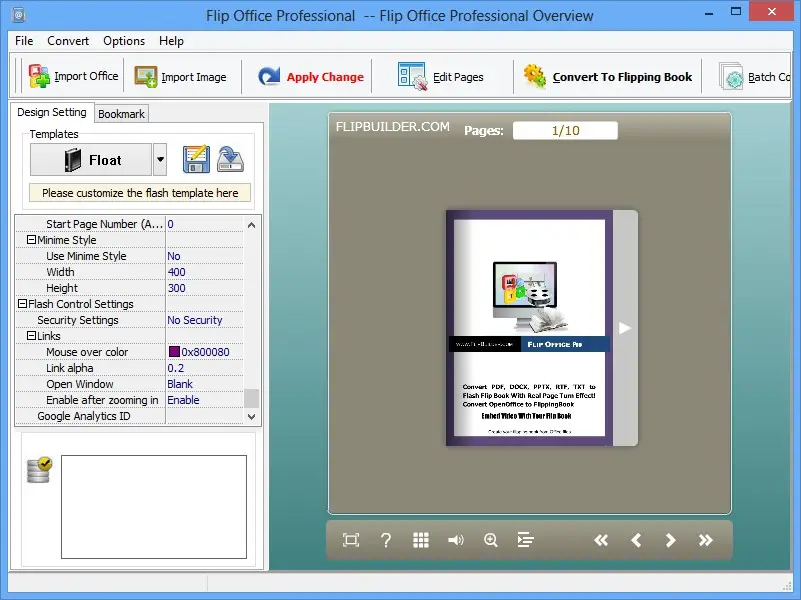Zoom in using the magnifier icon
This screenshot has height=600, width=801.
pyautogui.click(x=491, y=540)
